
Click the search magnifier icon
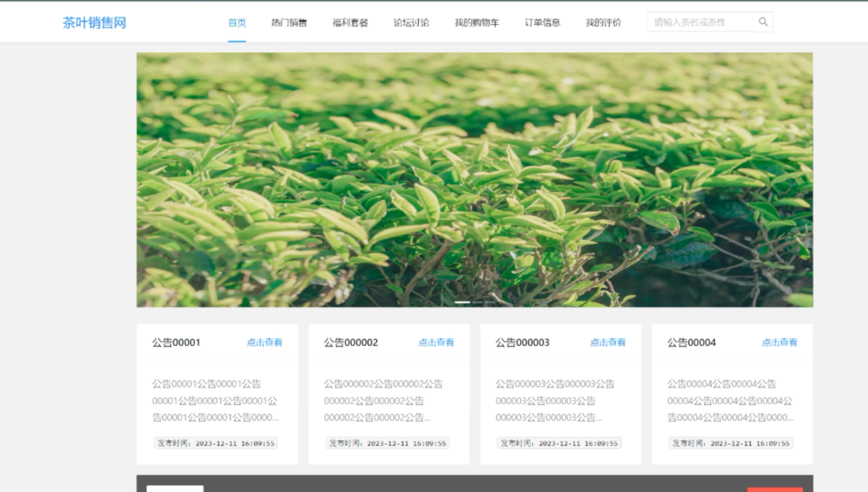point(762,22)
